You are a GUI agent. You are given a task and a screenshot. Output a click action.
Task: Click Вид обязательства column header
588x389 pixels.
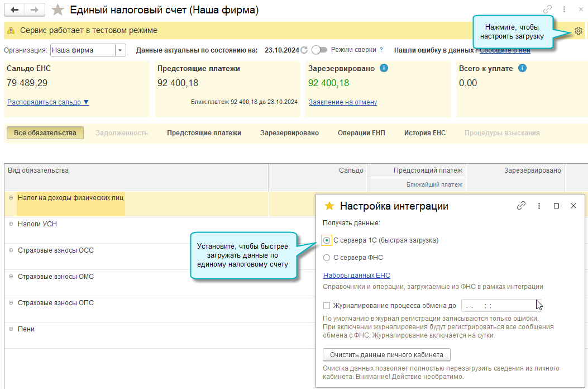136,177
